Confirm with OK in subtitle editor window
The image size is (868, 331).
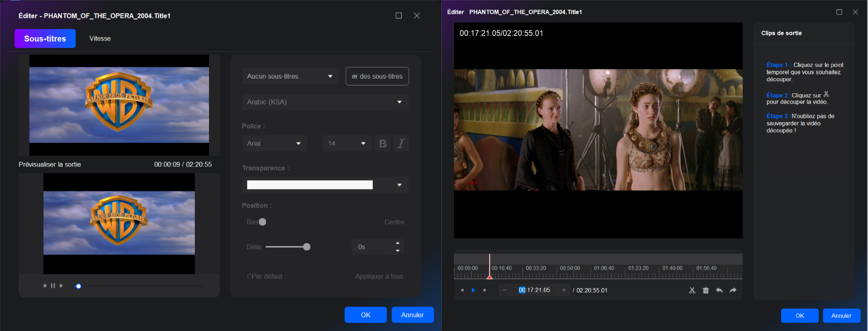366,315
